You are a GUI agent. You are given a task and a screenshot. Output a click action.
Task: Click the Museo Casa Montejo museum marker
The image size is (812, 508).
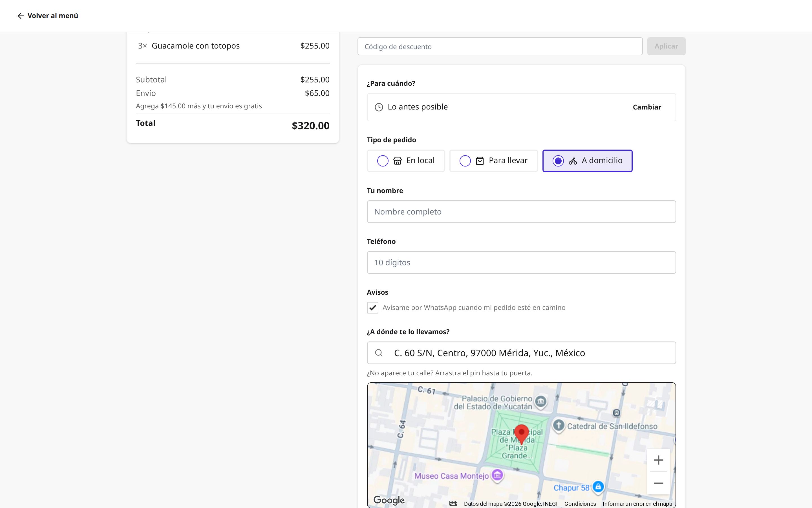click(x=497, y=476)
